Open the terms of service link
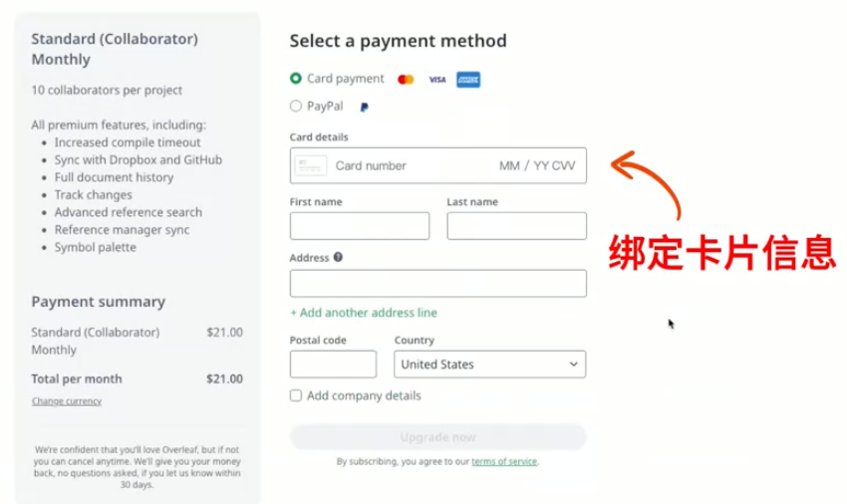The width and height of the screenshot is (847, 504). 504,461
